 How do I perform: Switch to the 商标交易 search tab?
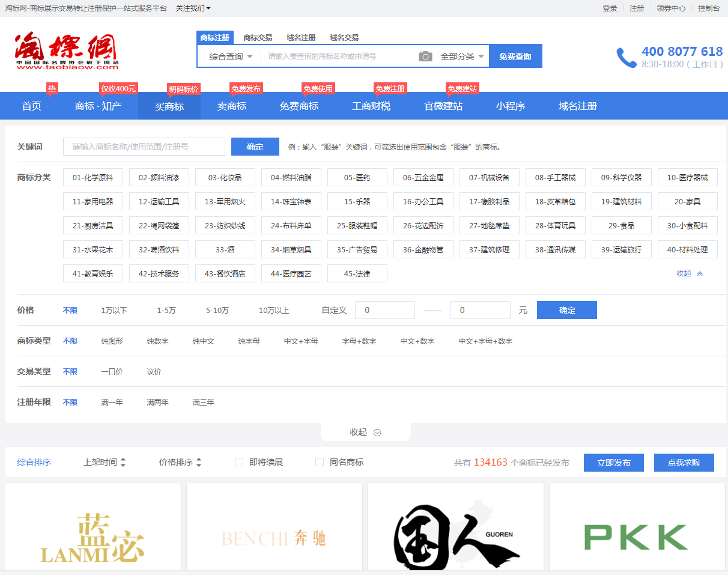pos(258,37)
